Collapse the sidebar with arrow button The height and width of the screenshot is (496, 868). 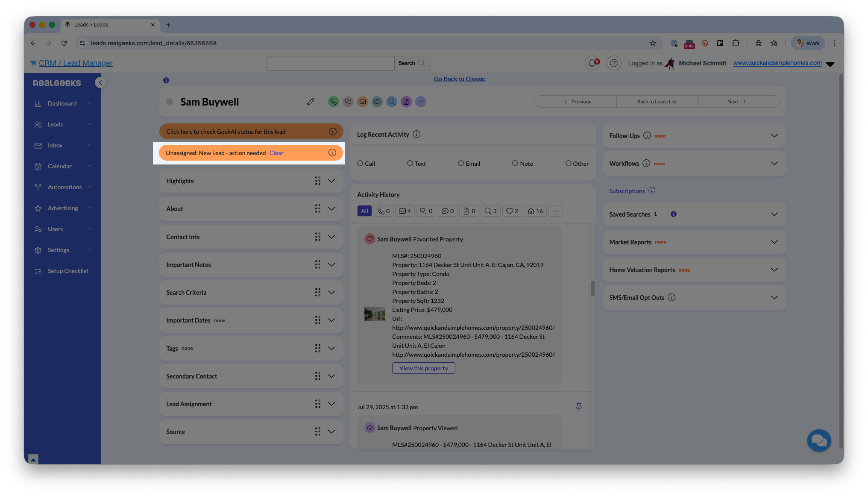(100, 82)
